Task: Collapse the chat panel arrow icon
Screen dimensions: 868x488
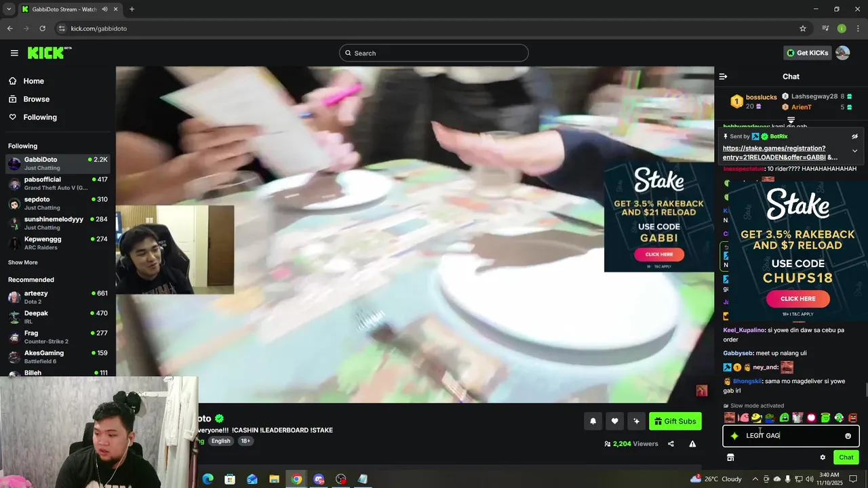Action: pos(723,77)
